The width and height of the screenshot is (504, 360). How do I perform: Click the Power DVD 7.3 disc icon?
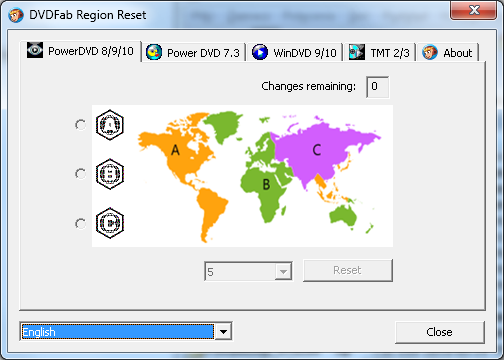154,52
